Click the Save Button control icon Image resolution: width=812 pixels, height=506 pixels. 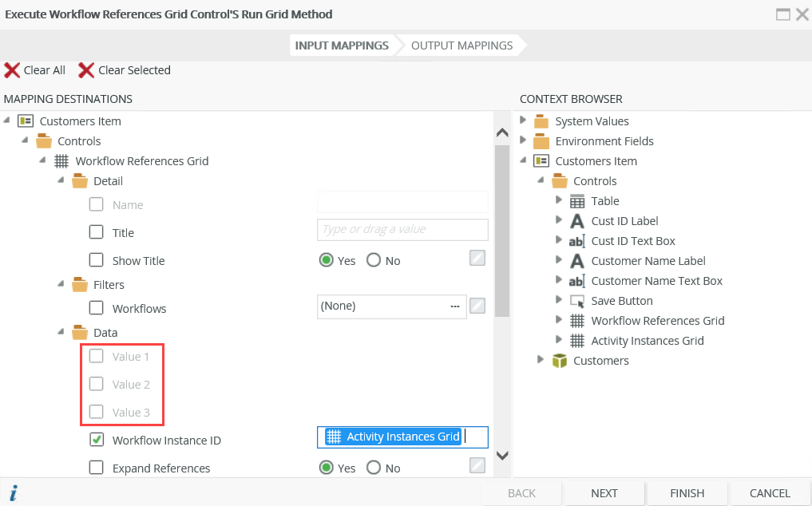(x=576, y=300)
